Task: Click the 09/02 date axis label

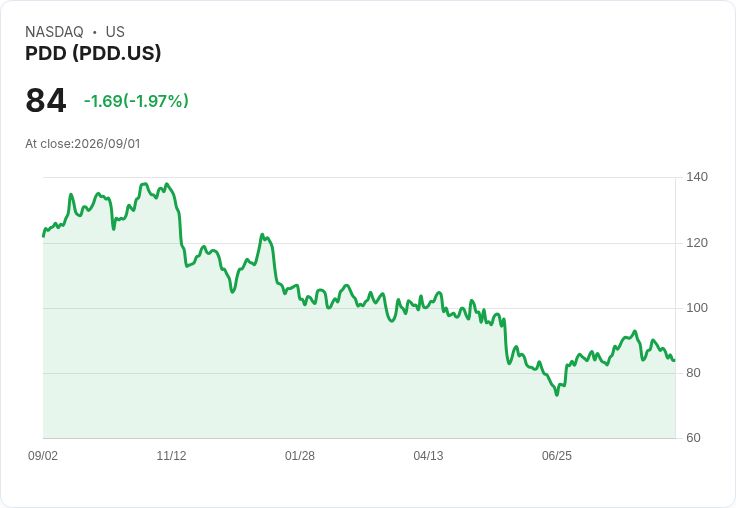Action: tap(43, 455)
